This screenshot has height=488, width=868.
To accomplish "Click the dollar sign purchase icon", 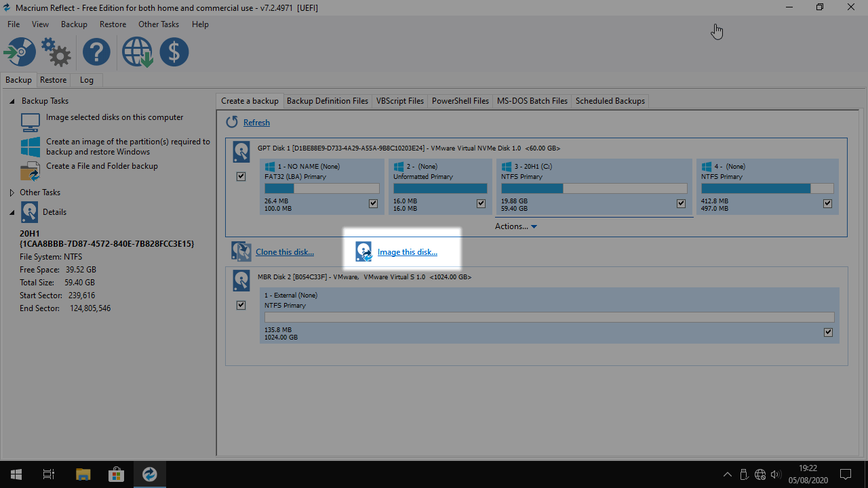I will [174, 52].
